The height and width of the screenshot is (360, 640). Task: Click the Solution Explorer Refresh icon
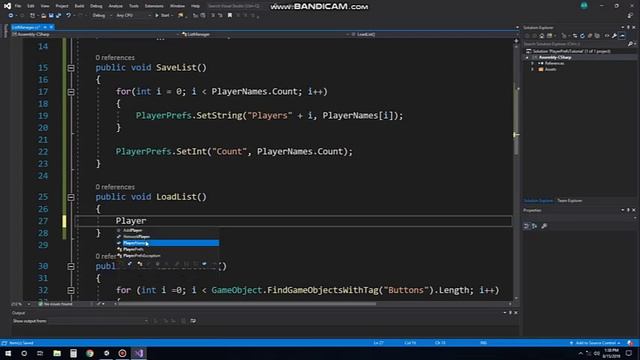(582, 36)
